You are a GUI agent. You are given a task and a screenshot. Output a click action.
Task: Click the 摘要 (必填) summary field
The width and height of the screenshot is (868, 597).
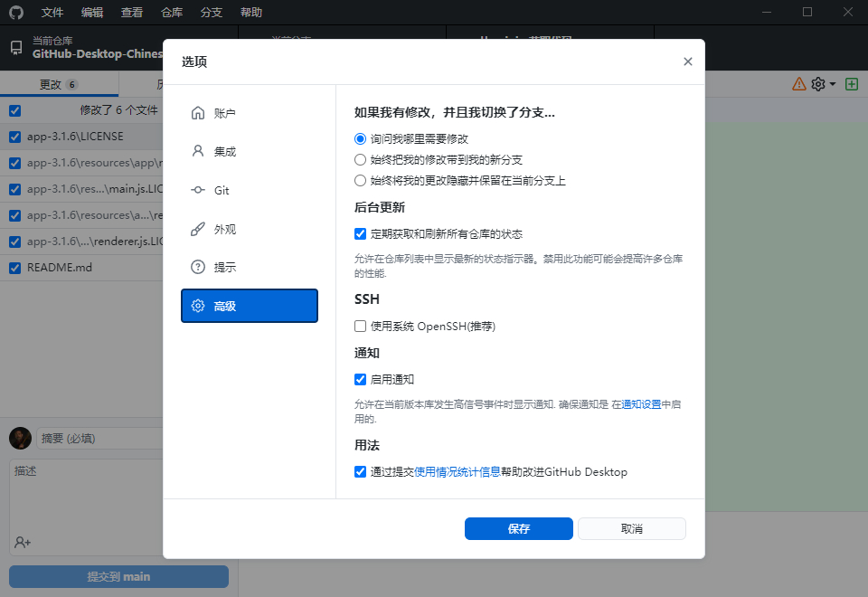point(100,438)
